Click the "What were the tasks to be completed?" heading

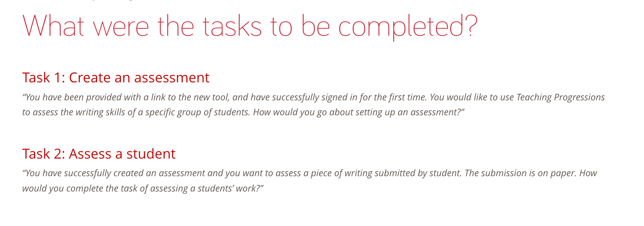pos(250,26)
